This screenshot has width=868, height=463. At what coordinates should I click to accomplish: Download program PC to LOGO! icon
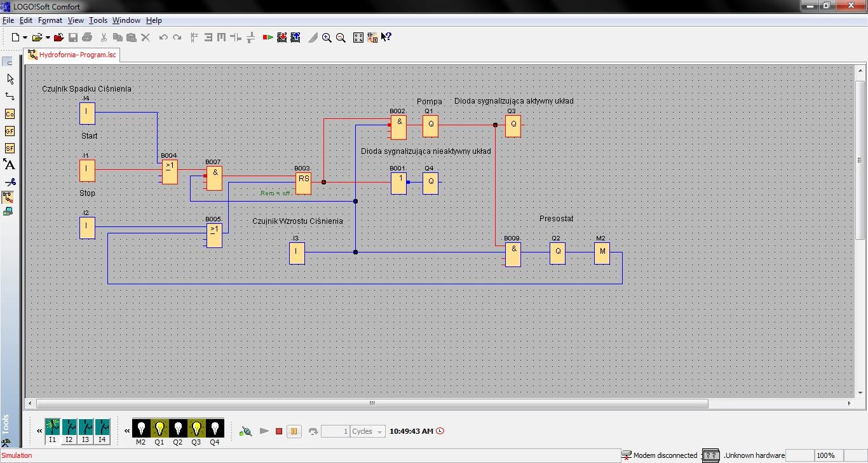tap(282, 38)
